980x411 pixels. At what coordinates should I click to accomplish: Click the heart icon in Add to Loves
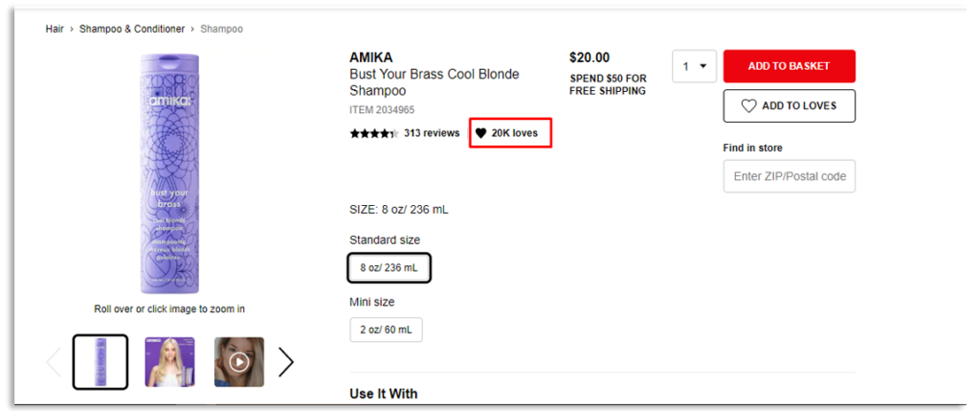tap(748, 106)
